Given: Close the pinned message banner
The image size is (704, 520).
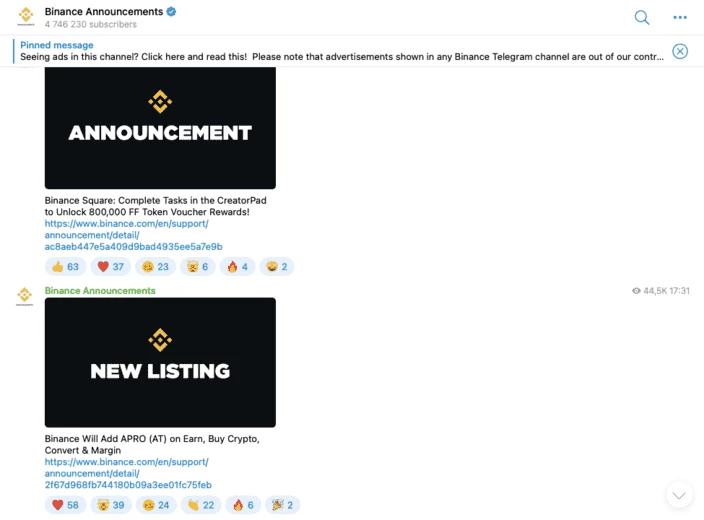Looking at the screenshot, I should pos(680,51).
